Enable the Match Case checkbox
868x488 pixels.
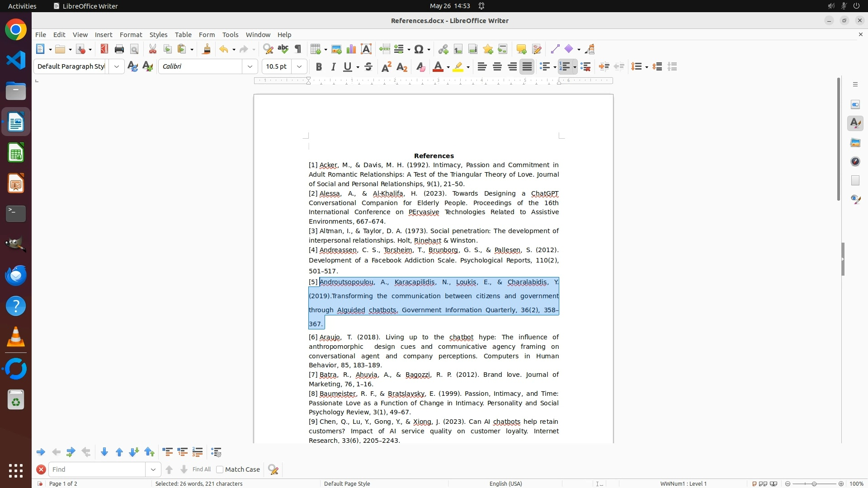220,469
